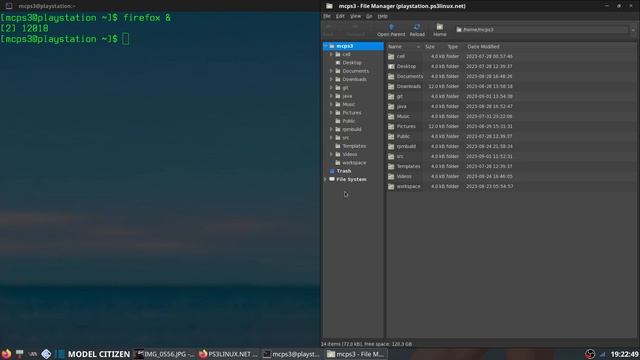
Task: Click the src folder icon in file list
Action: click(391, 156)
